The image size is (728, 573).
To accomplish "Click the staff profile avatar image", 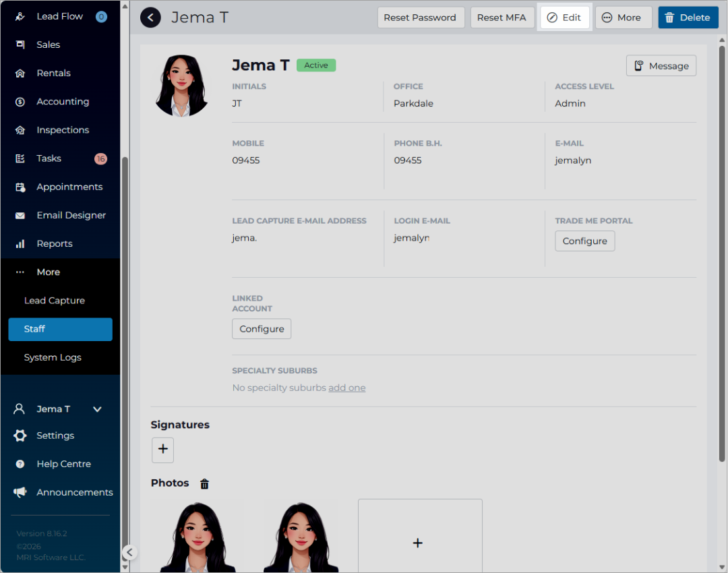I will [181, 86].
